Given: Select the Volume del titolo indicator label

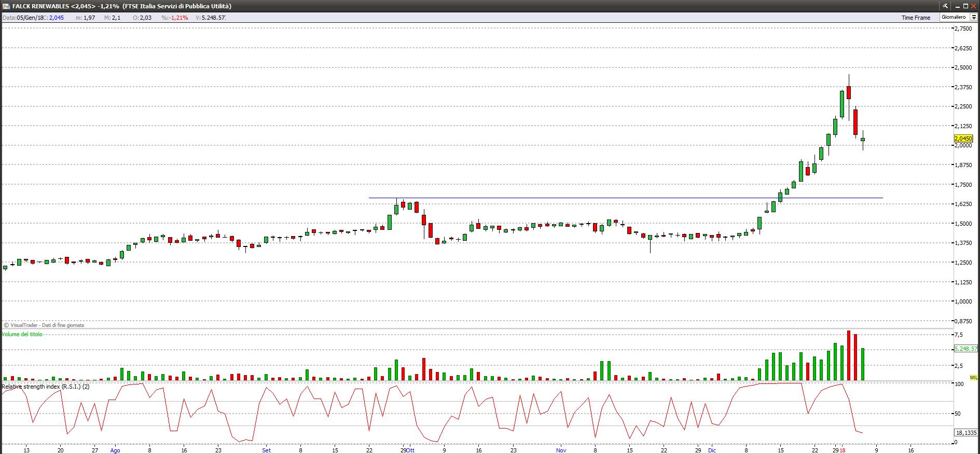Looking at the screenshot, I should tap(22, 334).
